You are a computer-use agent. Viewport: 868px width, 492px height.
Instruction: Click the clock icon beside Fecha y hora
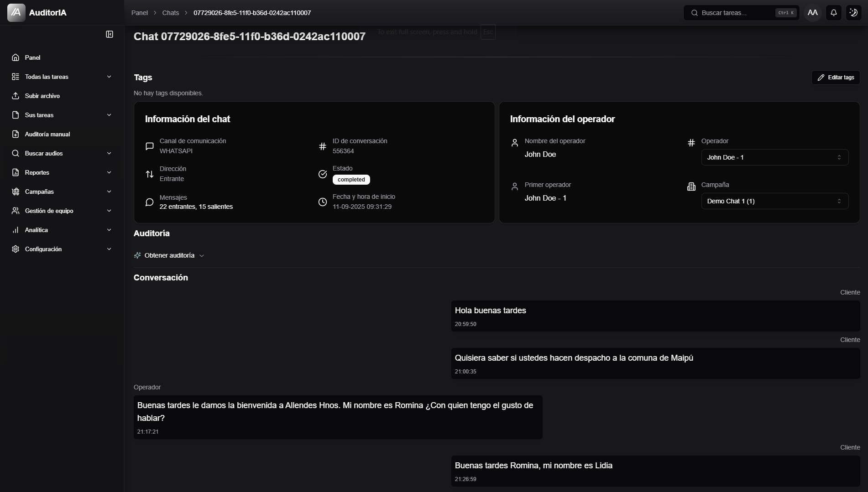323,202
